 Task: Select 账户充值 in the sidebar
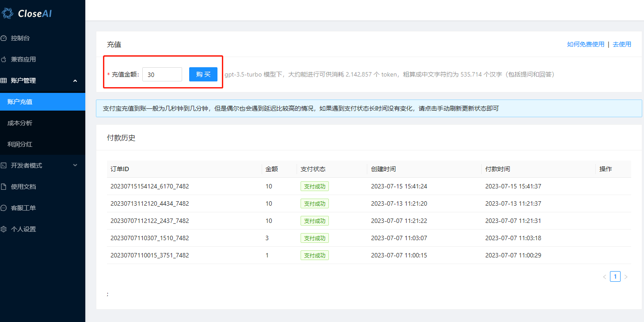pyautogui.click(x=42, y=102)
